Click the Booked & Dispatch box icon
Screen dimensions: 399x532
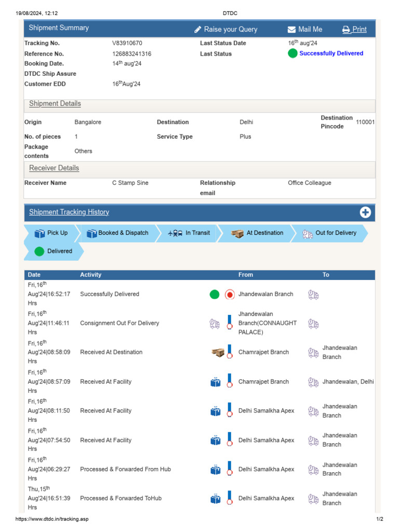point(92,233)
